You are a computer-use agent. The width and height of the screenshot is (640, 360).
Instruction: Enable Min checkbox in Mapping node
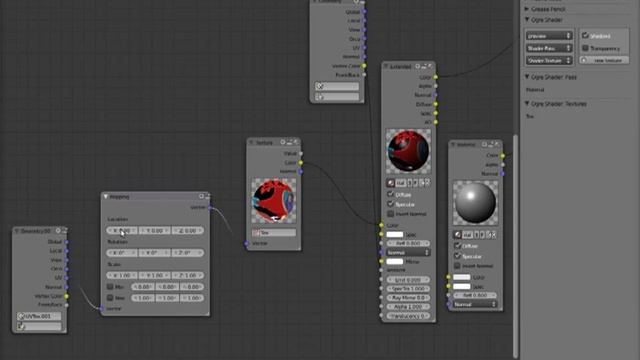coord(110,287)
